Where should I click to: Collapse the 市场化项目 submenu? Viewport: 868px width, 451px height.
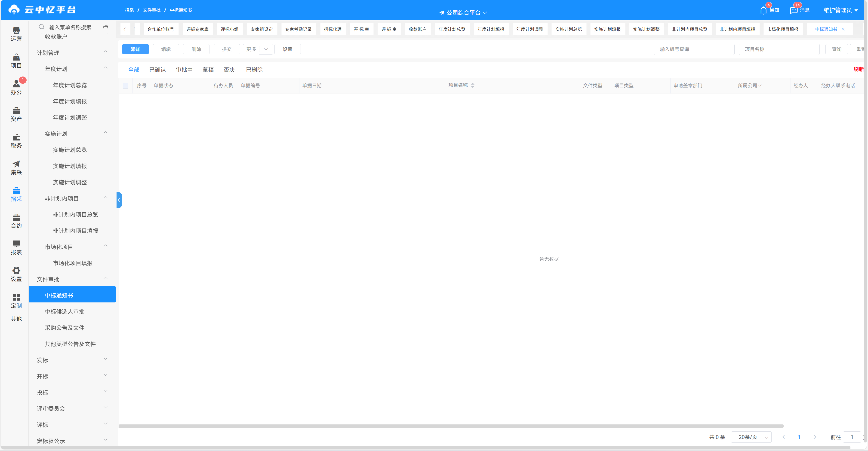click(105, 246)
